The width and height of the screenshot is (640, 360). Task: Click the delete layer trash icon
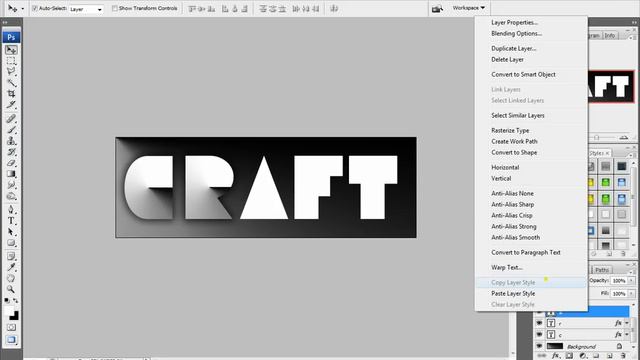[x=623, y=356]
